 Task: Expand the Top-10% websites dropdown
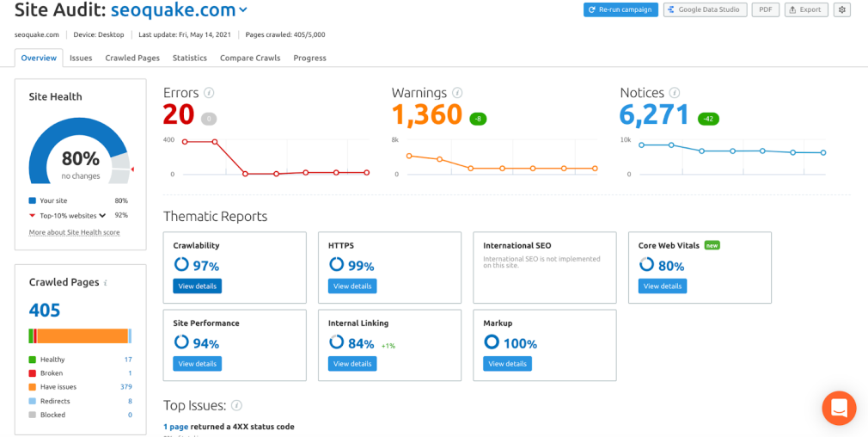(102, 216)
